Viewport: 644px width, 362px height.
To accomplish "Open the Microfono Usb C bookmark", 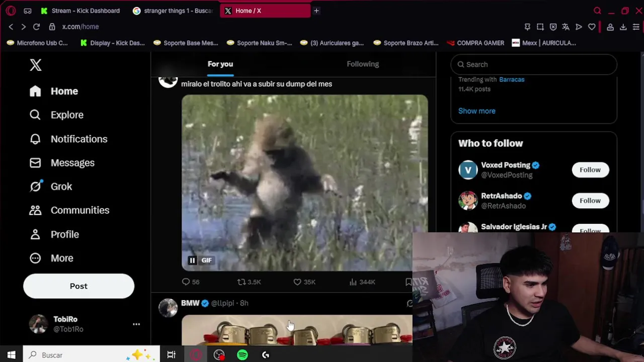I will [x=37, y=43].
